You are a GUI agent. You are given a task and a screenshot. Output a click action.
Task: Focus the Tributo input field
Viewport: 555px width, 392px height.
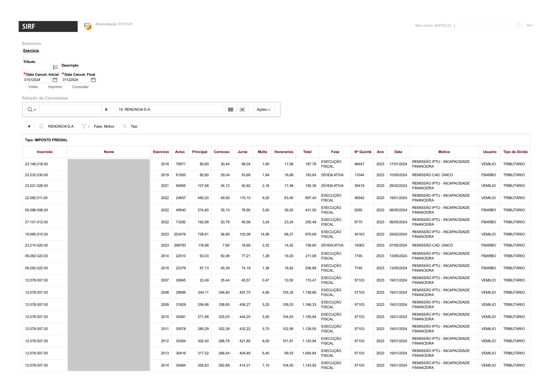[37, 67]
